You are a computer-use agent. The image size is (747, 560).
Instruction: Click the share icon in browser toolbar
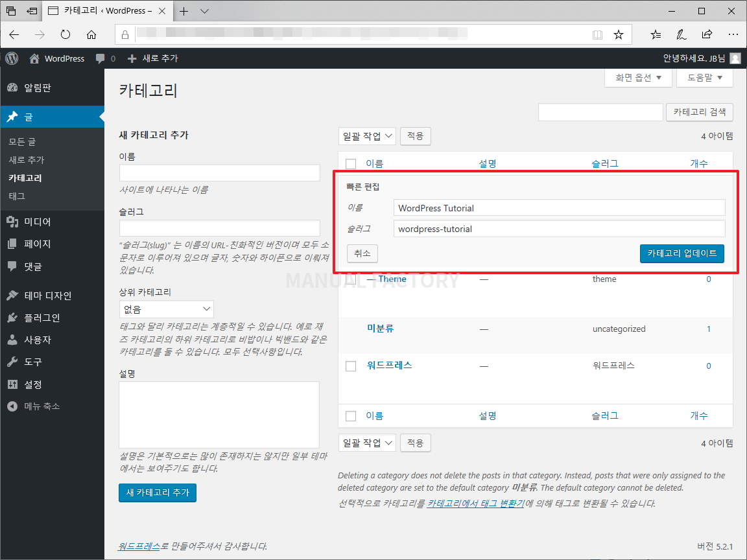pyautogui.click(x=707, y=34)
